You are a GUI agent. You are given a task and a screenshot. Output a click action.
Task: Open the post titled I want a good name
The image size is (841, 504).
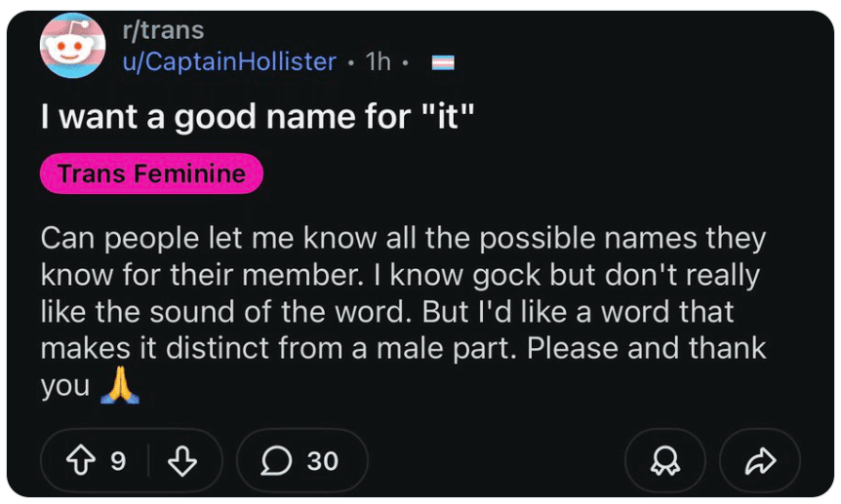tap(258, 118)
